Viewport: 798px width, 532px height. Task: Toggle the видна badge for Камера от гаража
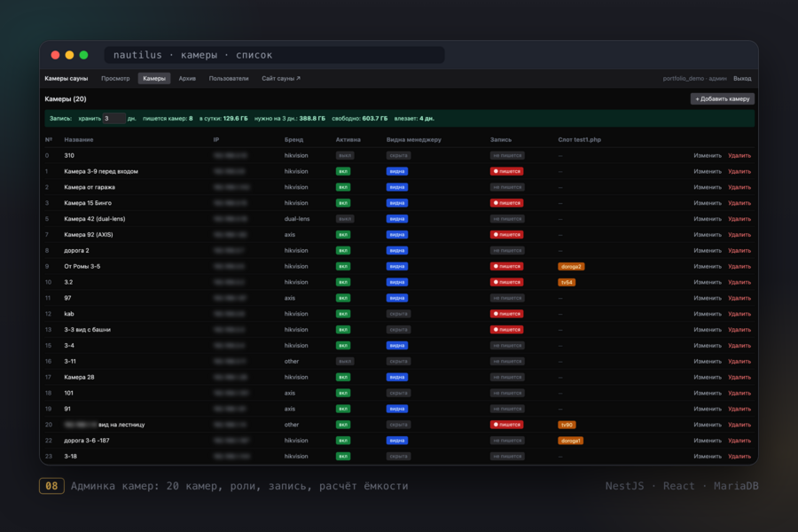[x=397, y=187]
